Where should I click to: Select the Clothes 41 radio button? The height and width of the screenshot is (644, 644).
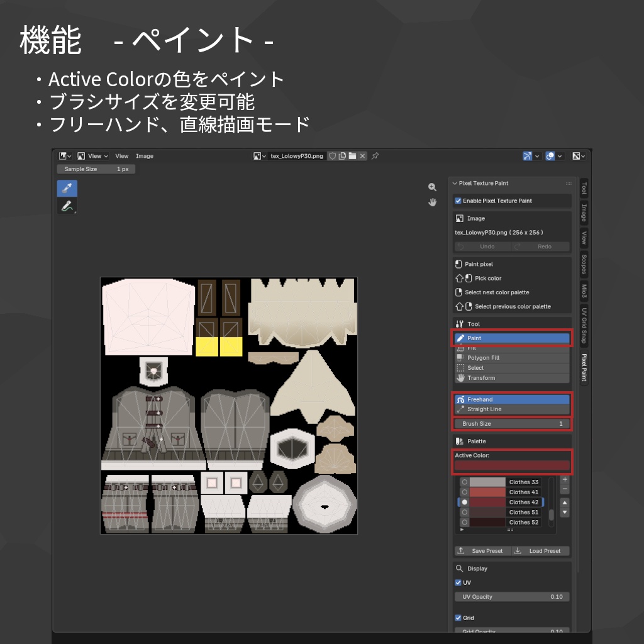(x=465, y=492)
